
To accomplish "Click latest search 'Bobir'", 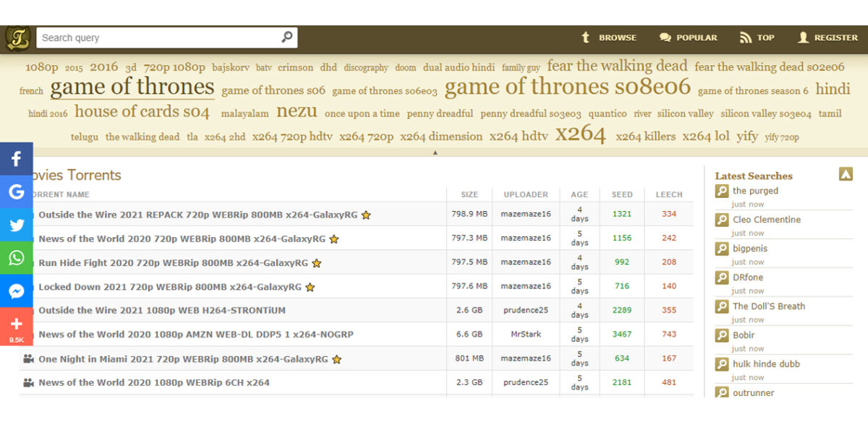I will tap(744, 335).
